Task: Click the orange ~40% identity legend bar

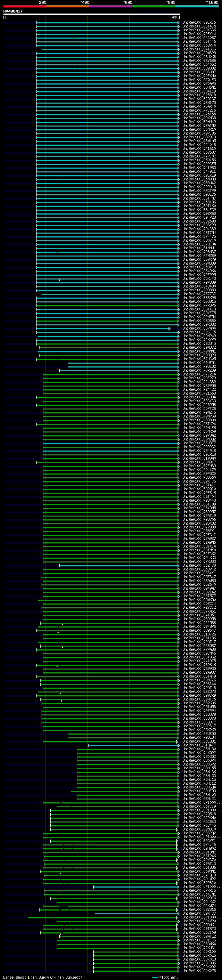Action: pos(68,6)
